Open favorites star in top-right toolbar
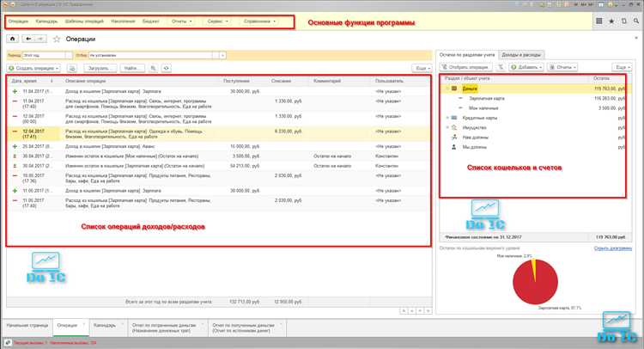This screenshot has height=349, width=644. click(x=611, y=21)
